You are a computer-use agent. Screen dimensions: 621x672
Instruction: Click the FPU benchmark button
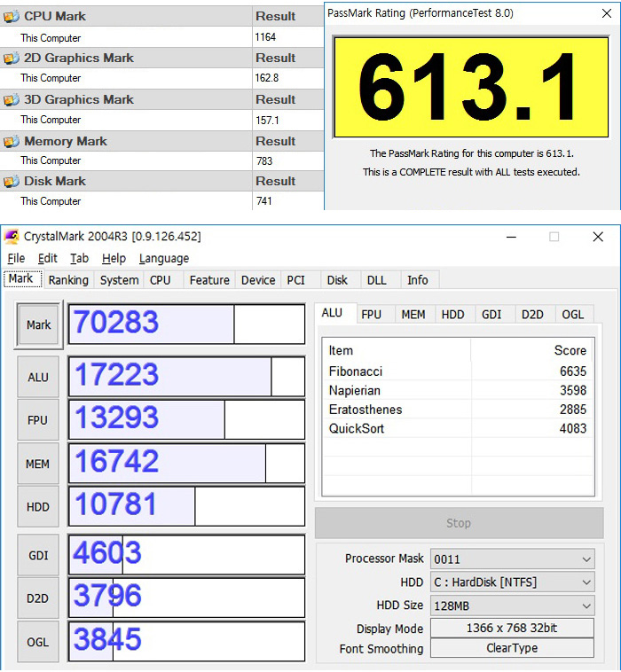click(x=38, y=420)
